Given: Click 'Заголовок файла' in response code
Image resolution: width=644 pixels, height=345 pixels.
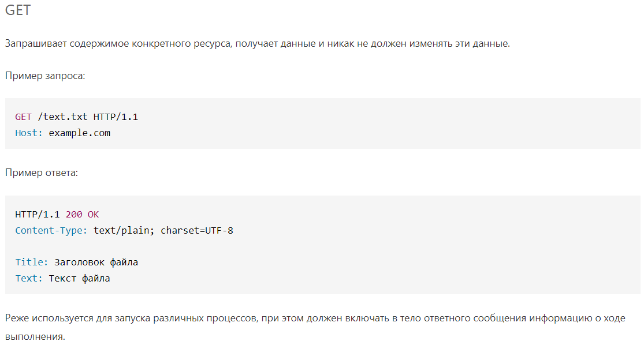Looking at the screenshot, I should click(x=96, y=262).
